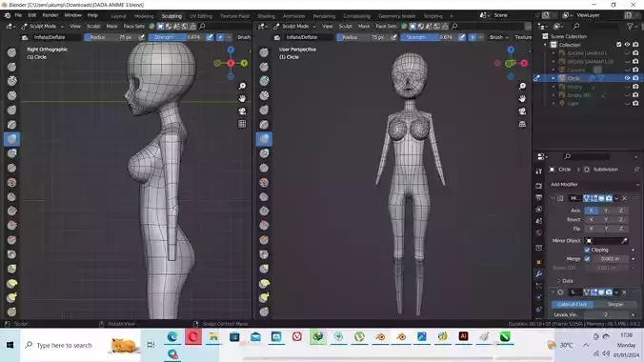
Task: Switch to the Shading workspace tab
Action: pyautogui.click(x=266, y=16)
